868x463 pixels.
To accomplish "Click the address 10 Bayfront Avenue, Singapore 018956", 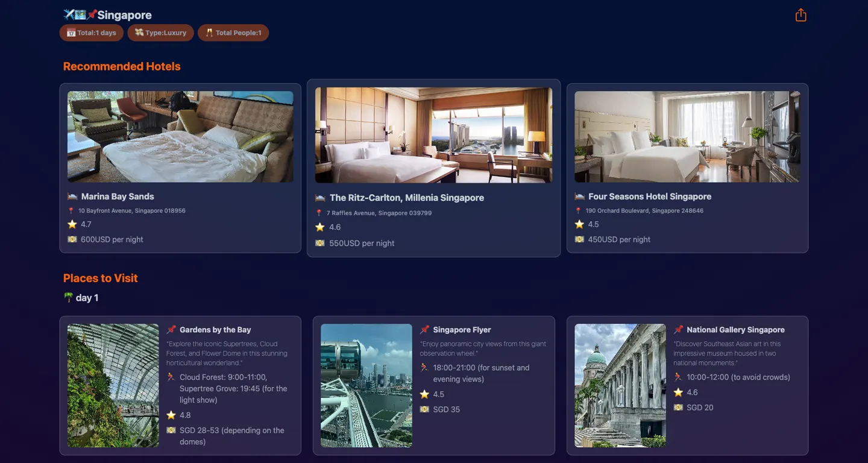I will pyautogui.click(x=132, y=211).
